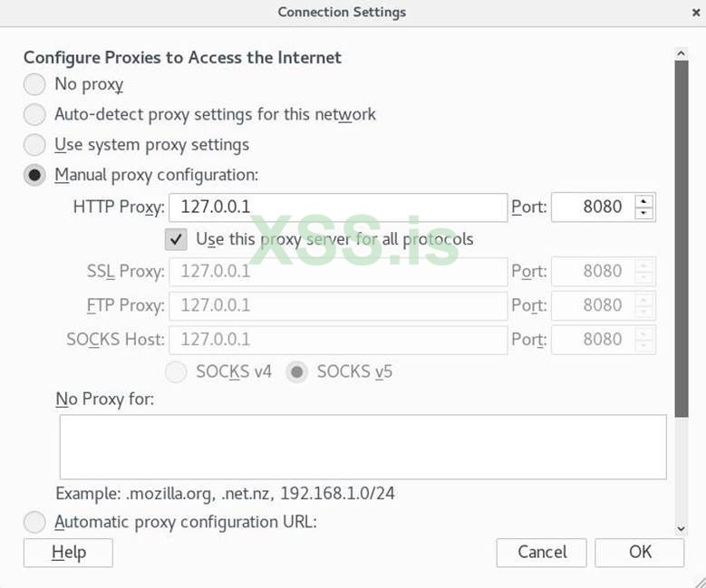706x588 pixels.
Task: Click the HTTP Proxy port number field
Action: (593, 207)
